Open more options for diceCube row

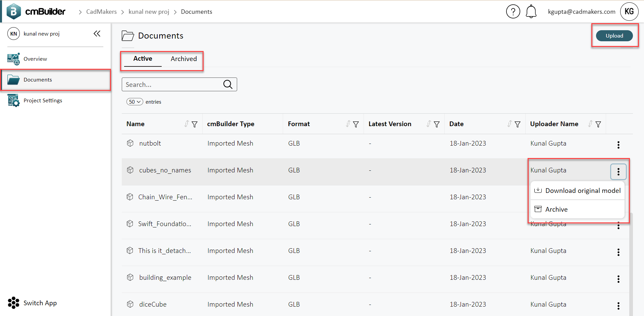pyautogui.click(x=619, y=306)
